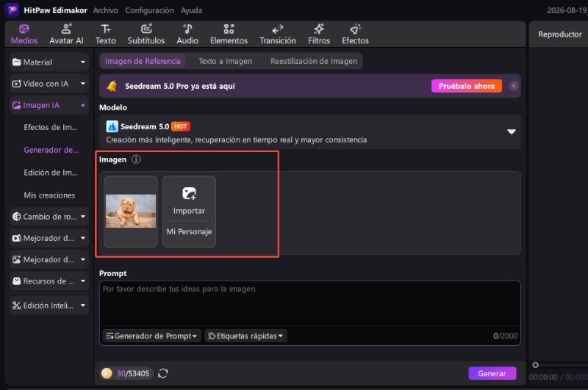Click the AI coin credits icon

(107, 373)
